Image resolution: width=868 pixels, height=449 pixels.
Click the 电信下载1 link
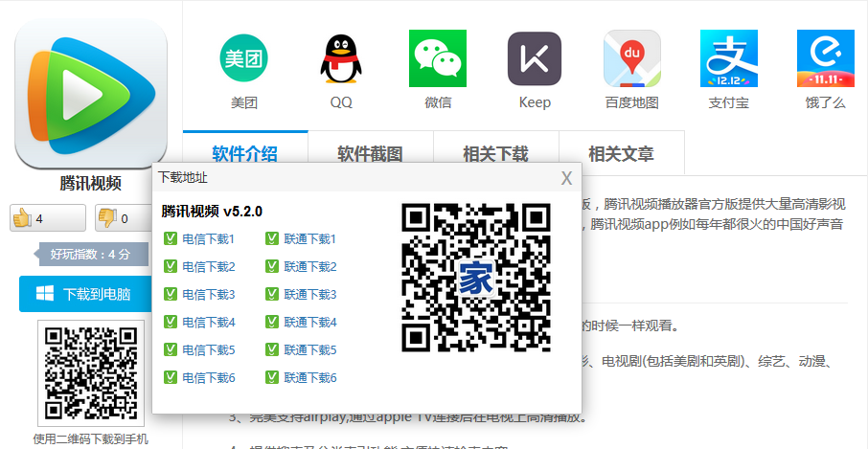[209, 239]
